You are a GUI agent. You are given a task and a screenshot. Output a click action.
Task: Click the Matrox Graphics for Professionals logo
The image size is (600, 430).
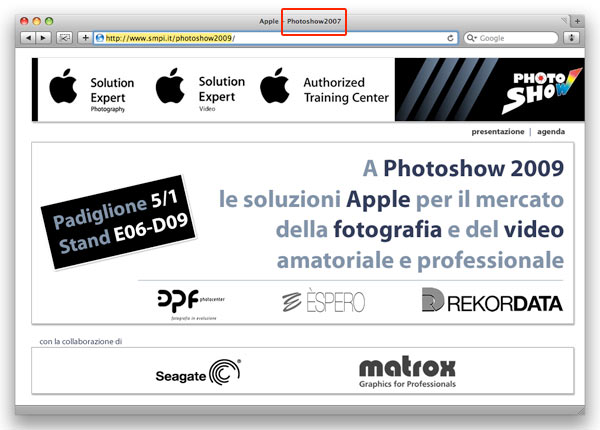pyautogui.click(x=407, y=372)
